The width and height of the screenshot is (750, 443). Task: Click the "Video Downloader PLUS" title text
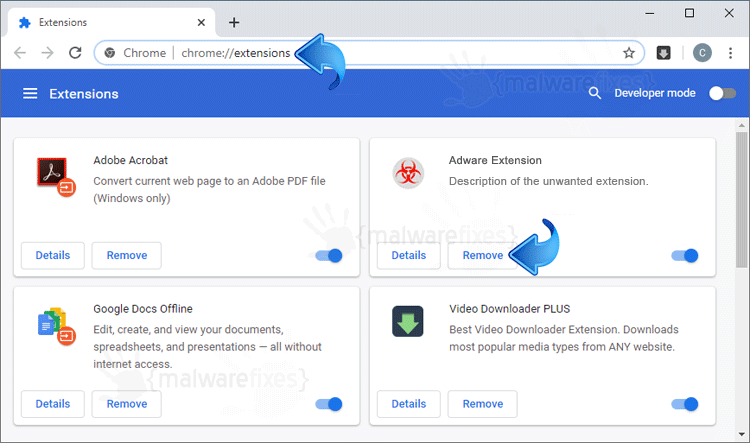[509, 309]
